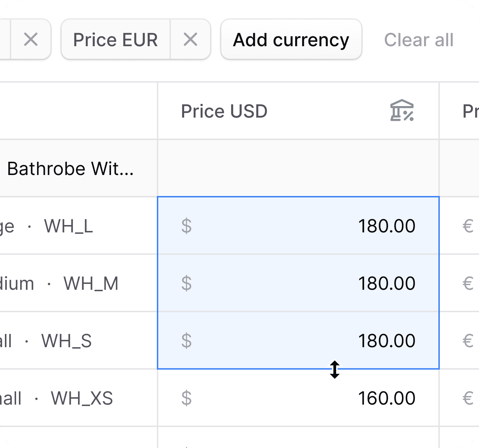This screenshot has height=448, width=479.
Task: Click the WH_M variant SKU label
Action: pyautogui.click(x=91, y=283)
